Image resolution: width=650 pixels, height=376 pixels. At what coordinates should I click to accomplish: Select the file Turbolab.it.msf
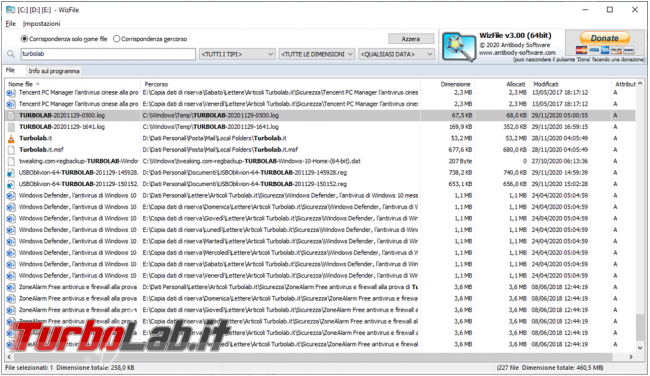tap(41, 150)
